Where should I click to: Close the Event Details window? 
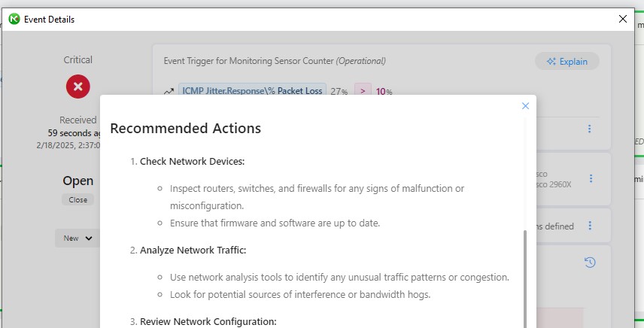[x=623, y=19]
